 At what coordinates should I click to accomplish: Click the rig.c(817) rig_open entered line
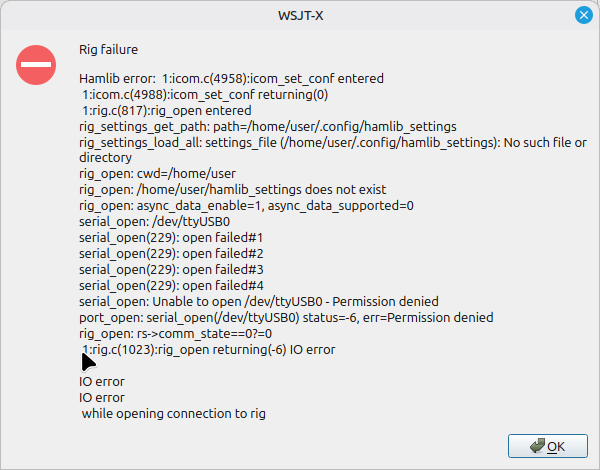pos(166,110)
